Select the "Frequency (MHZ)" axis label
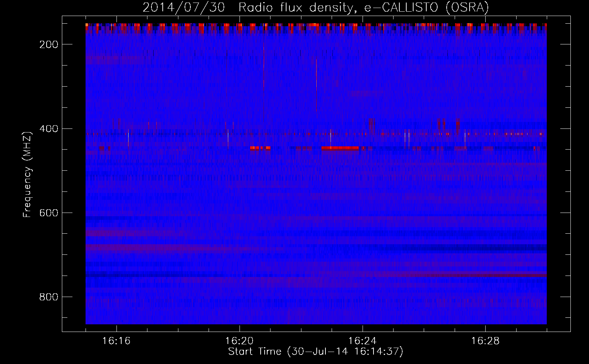Image resolution: width=589 pixels, height=364 pixels. pos(27,174)
